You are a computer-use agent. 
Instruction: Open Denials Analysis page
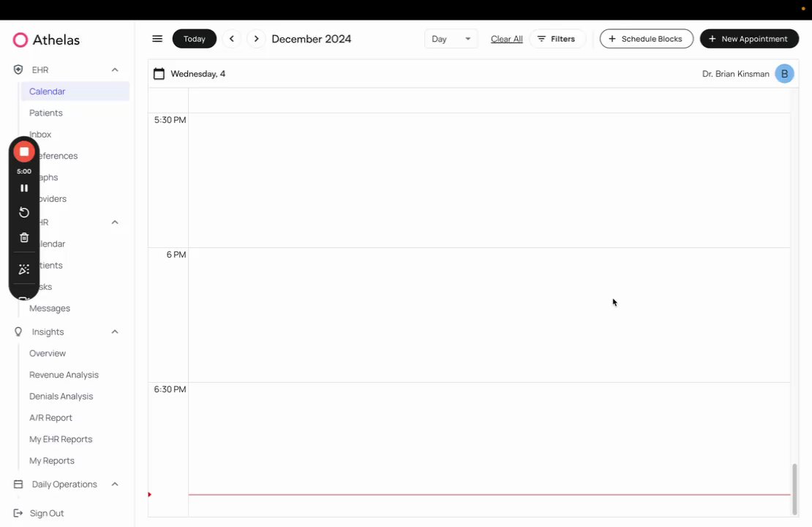coord(61,397)
